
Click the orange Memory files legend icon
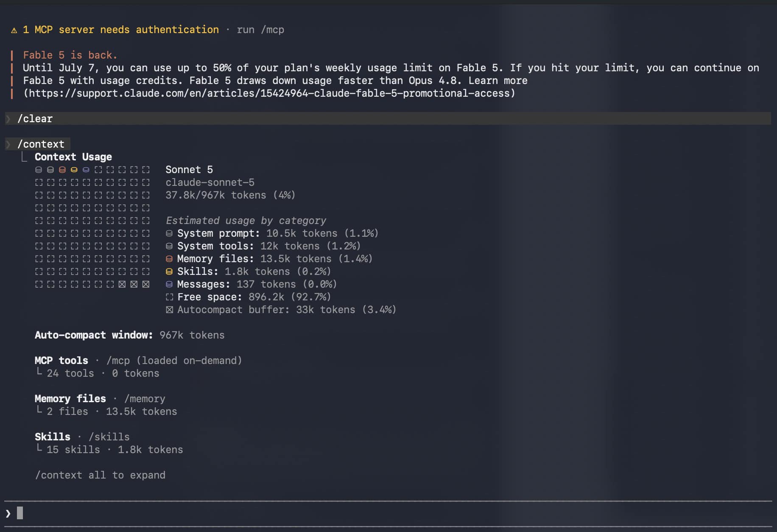point(169,259)
